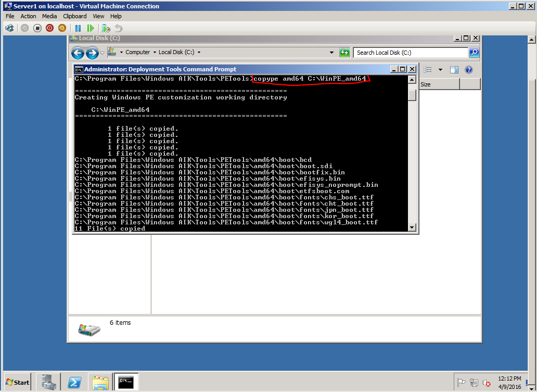The width and height of the screenshot is (537, 392).
Task: Click Local Disk (C:) in address path
Action: (176, 52)
